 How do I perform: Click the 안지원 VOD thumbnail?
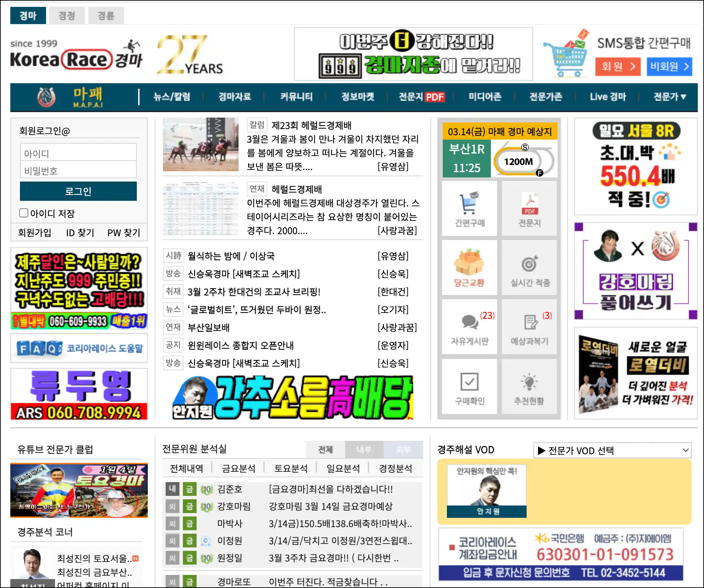click(487, 491)
